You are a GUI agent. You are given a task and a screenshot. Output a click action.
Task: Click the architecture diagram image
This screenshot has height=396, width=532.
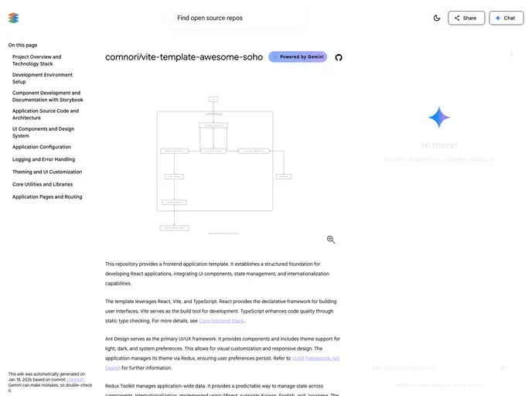tap(215, 164)
